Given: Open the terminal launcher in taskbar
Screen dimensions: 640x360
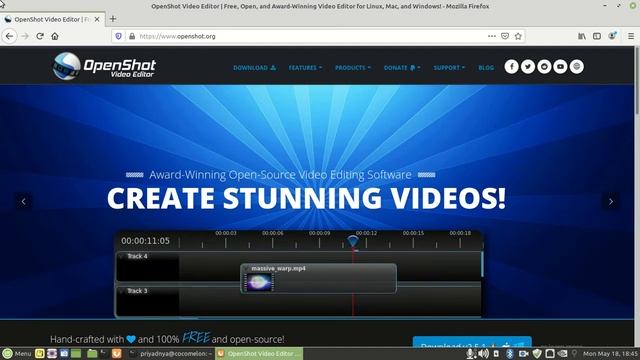Looking at the screenshot, I should [104, 353].
